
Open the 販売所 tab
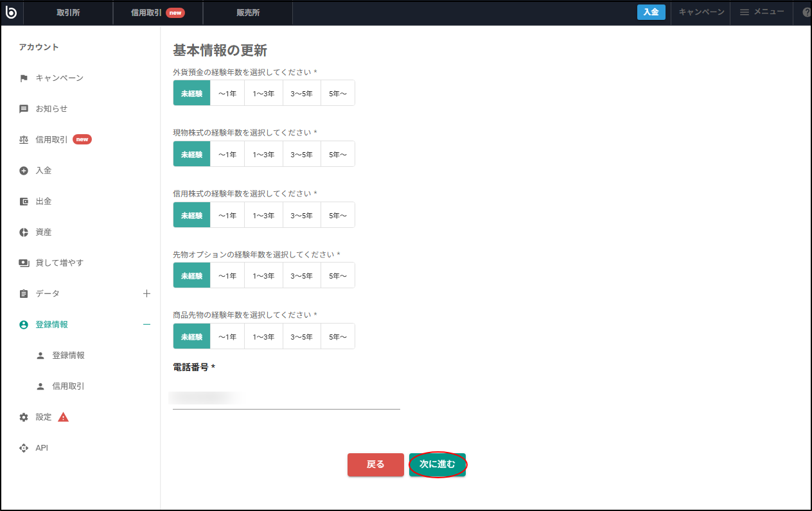pyautogui.click(x=248, y=12)
